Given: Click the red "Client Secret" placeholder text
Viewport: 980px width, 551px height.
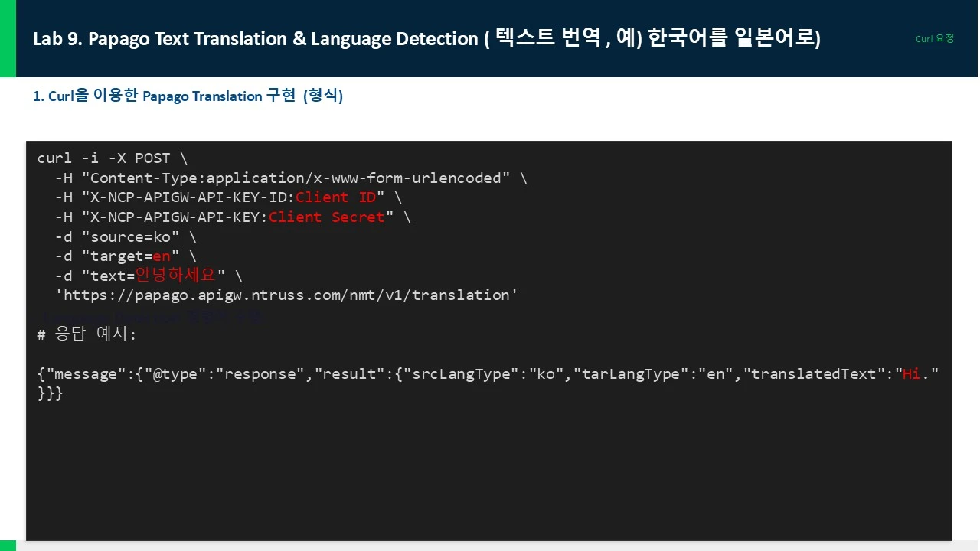Looking at the screenshot, I should click(326, 217).
